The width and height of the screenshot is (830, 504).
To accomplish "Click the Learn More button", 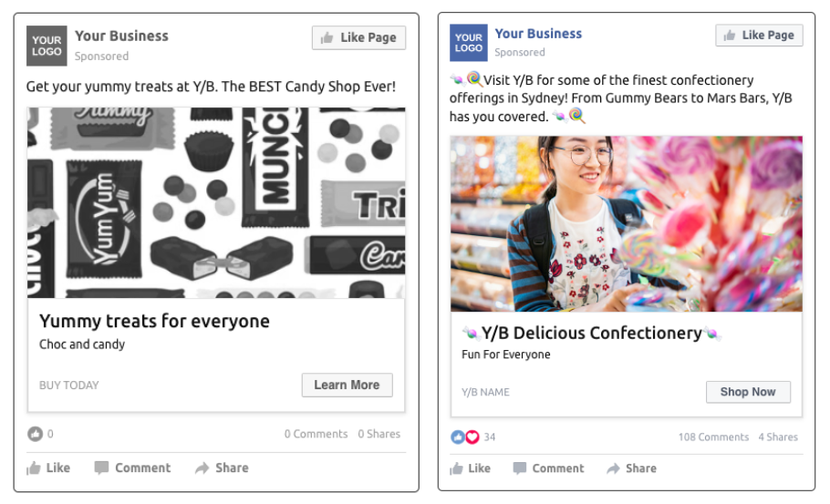I will (x=347, y=385).
